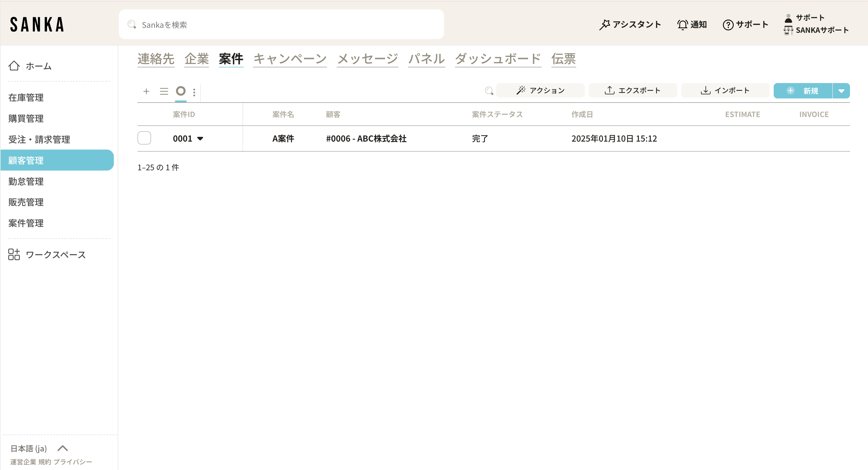The image size is (868, 470).
Task: Focus the Sankaを検索 search field
Action: tap(281, 25)
